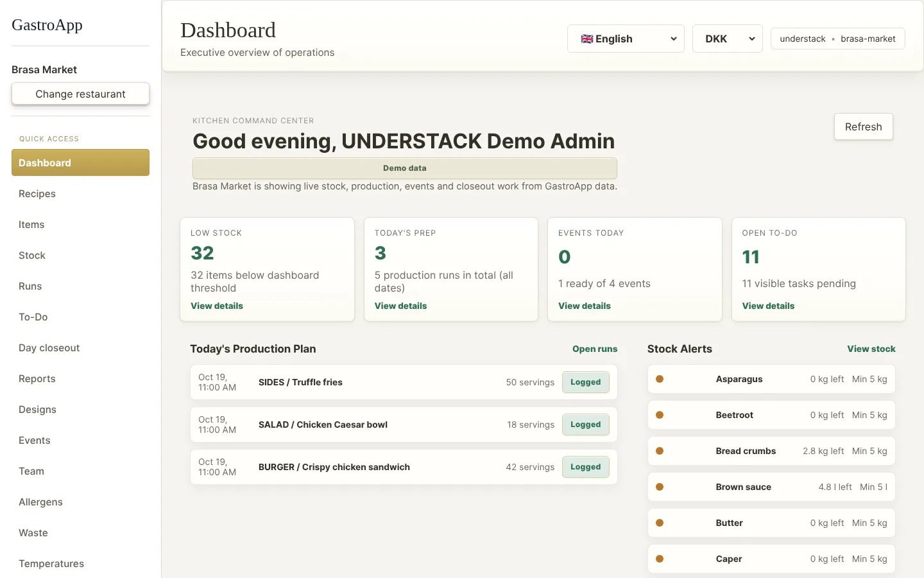Click the orange status dot beside Butter
The image size is (924, 578).
[x=660, y=523]
